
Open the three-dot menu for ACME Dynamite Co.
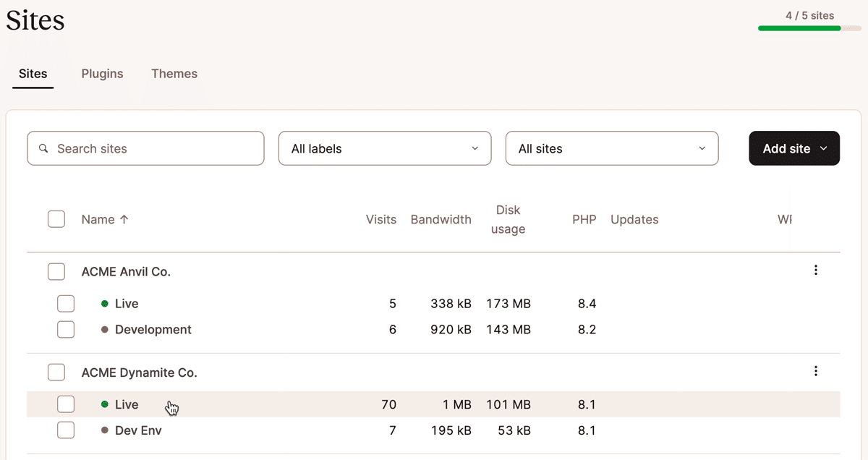pos(816,371)
